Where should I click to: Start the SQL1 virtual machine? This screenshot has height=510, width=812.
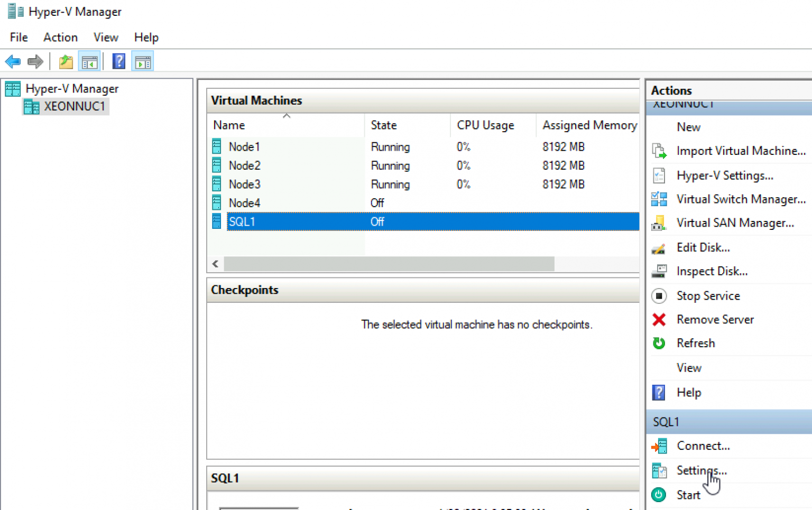pos(688,495)
